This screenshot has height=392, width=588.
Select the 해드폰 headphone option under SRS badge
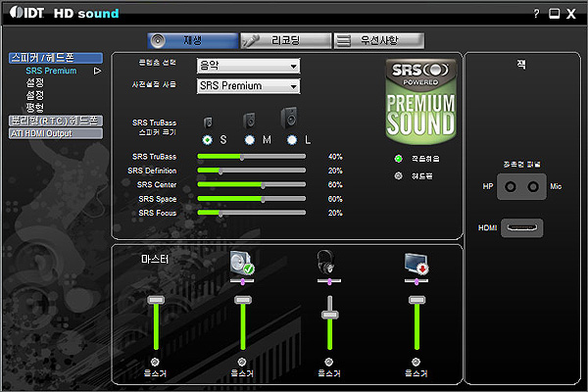(398, 175)
